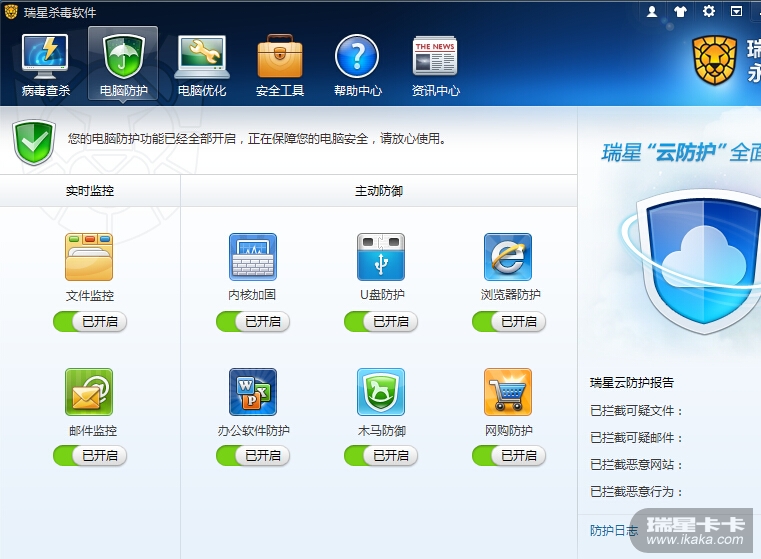Click the 浏览器防护 IE icon
The width and height of the screenshot is (761, 559).
[508, 257]
